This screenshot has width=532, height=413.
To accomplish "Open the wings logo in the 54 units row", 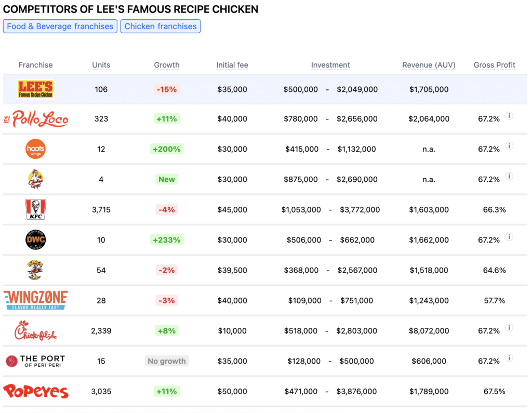I will click(36, 270).
